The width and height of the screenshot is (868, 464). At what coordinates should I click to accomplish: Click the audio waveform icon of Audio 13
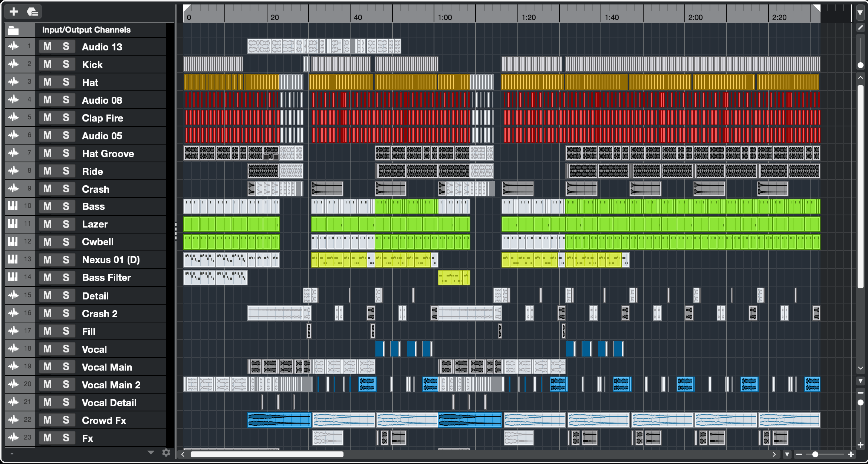pyautogui.click(x=14, y=46)
